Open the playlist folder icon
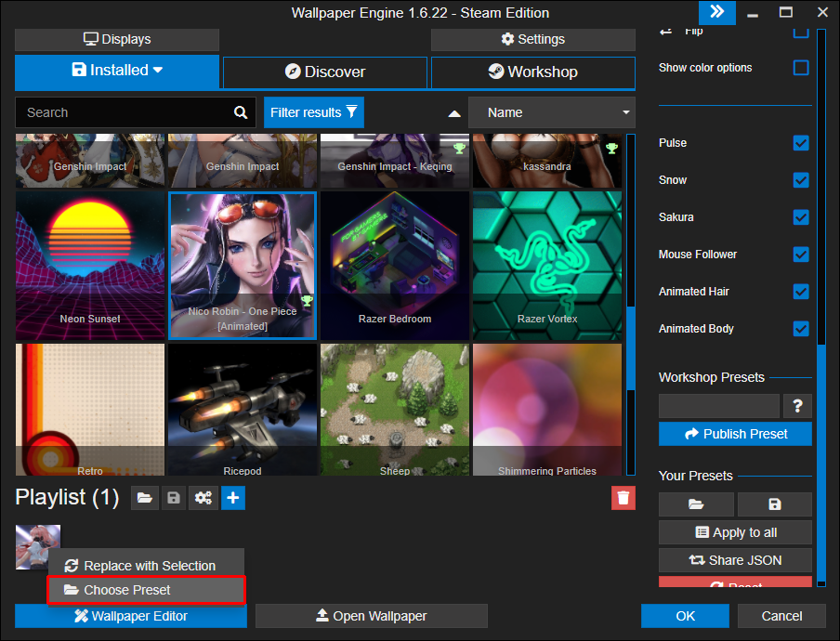Screen dimensions: 840x641 144,499
